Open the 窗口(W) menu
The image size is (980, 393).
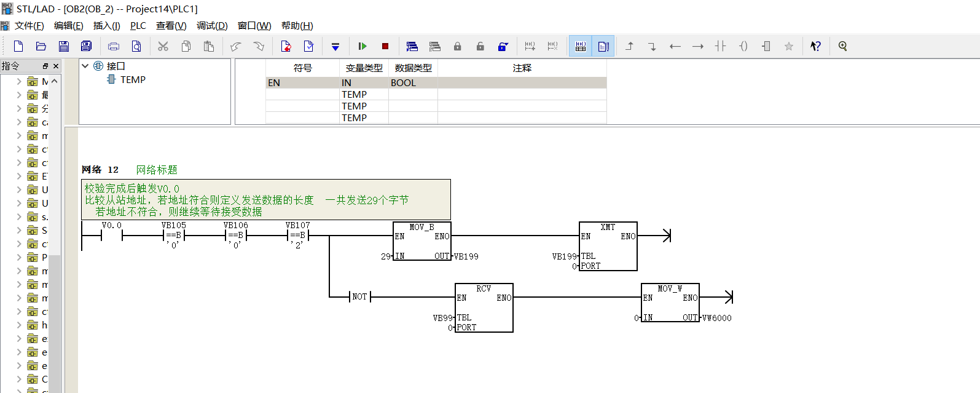(x=254, y=26)
